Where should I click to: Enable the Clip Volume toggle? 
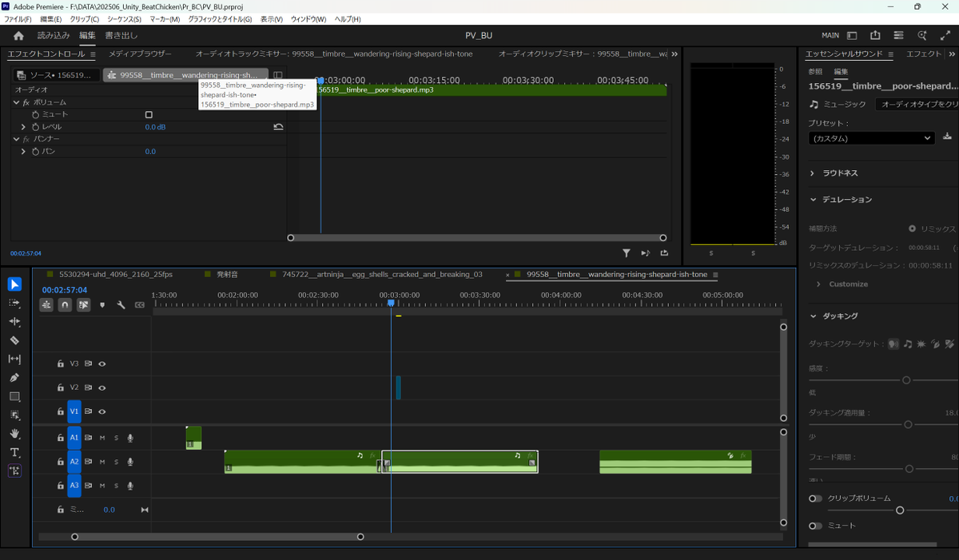[815, 498]
